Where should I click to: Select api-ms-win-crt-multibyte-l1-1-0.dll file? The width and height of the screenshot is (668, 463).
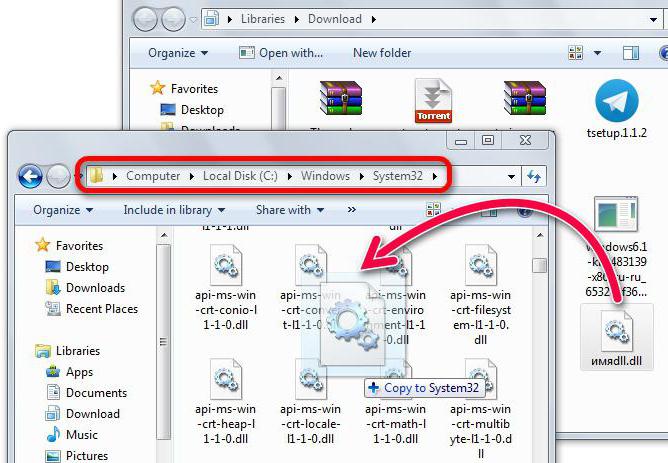[480, 409]
